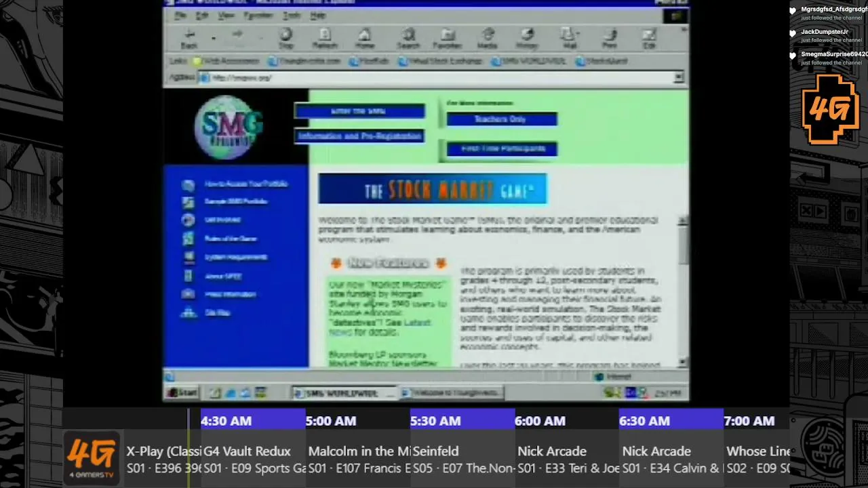Click the 4 Gamers TV guide logo
Screen dimensions: 868x488
point(92,457)
